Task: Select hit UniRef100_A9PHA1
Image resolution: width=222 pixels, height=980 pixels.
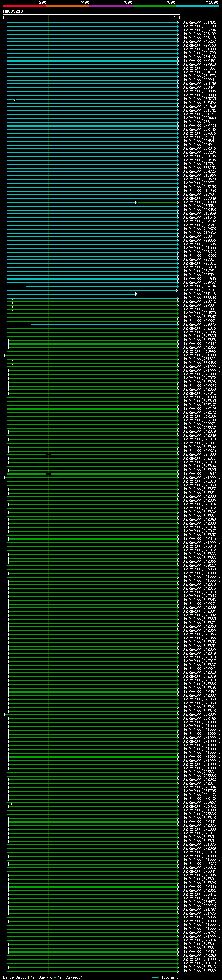Action: pos(199,60)
